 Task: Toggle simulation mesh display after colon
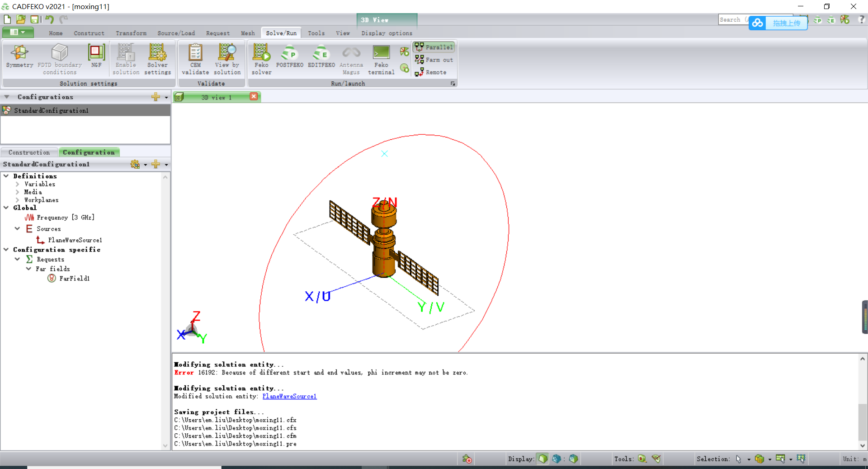coord(573,459)
